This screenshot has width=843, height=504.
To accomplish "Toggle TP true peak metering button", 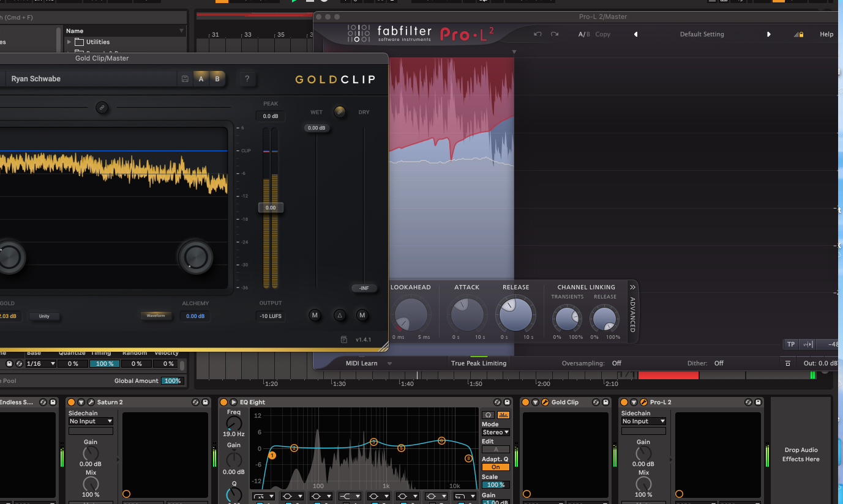I will coord(791,344).
